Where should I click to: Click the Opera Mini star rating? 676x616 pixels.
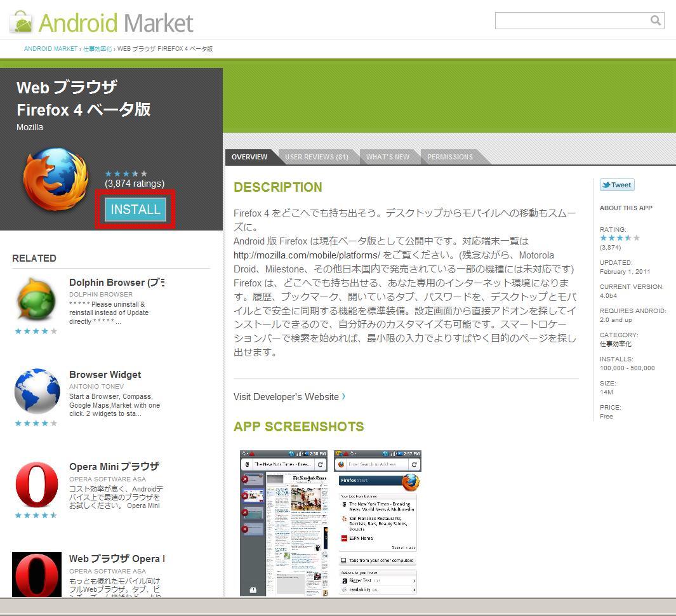click(36, 515)
